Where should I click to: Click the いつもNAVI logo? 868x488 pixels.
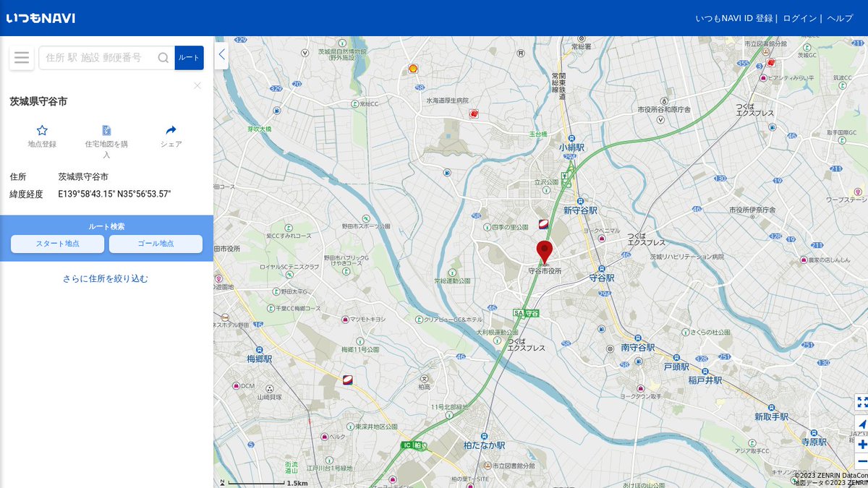click(x=41, y=18)
